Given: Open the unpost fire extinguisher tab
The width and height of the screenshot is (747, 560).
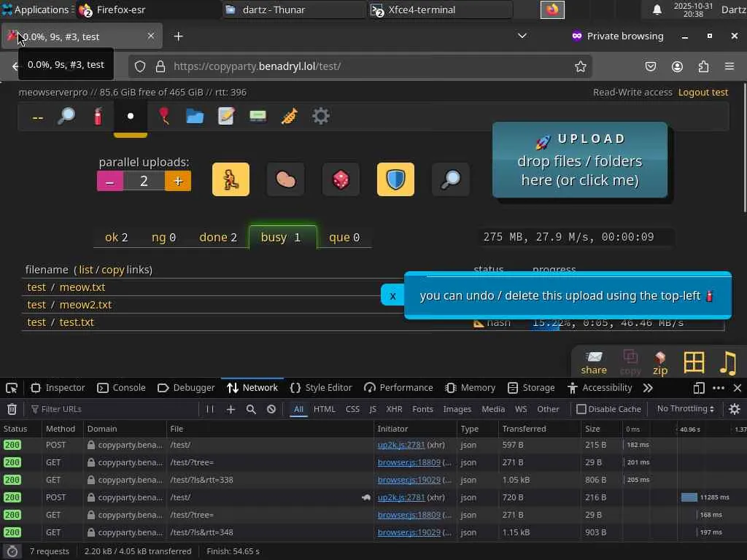Looking at the screenshot, I should [x=98, y=116].
